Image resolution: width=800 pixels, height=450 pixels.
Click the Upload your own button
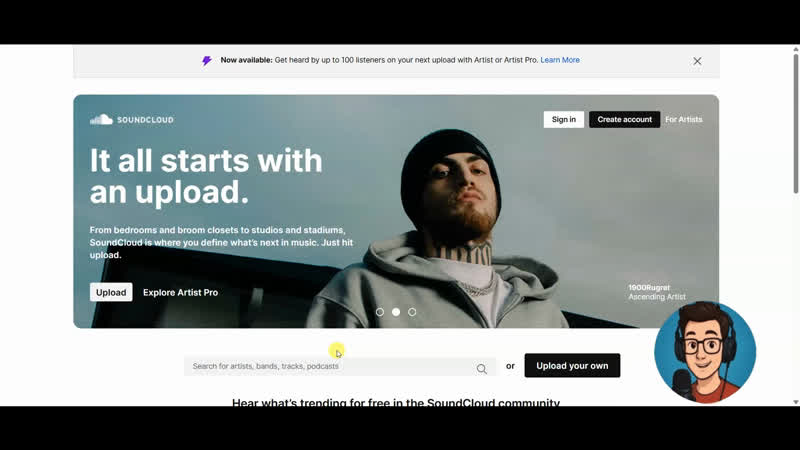coord(572,365)
